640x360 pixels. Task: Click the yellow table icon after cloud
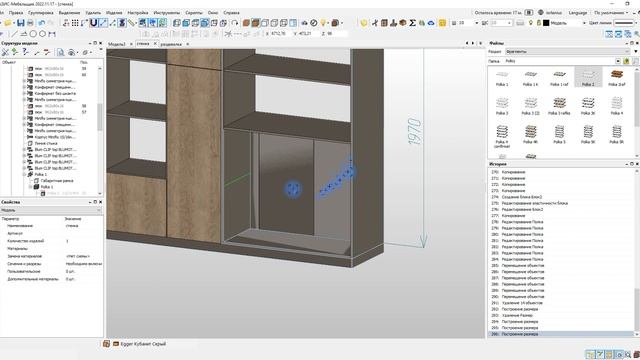(x=442, y=23)
